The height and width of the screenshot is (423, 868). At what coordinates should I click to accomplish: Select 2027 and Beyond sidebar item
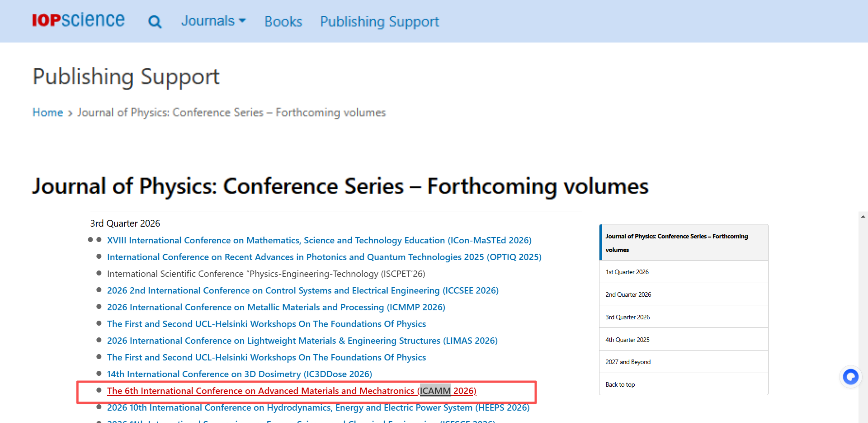pos(628,362)
